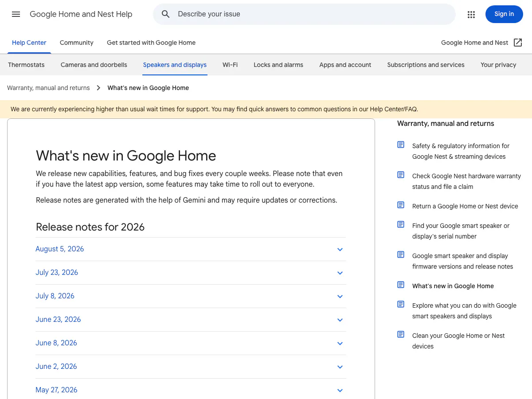The width and height of the screenshot is (532, 399).
Task: Expand the May 27, 2026 chevron
Action: [x=340, y=391]
